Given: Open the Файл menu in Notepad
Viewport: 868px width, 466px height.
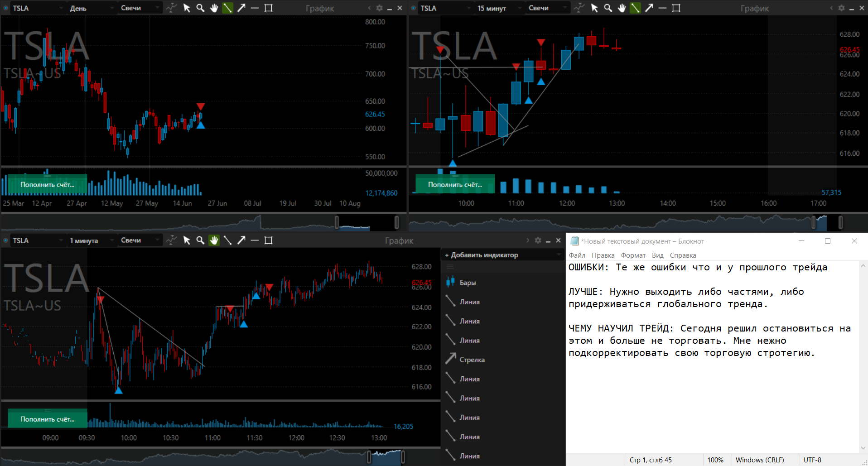Looking at the screenshot, I should coord(577,255).
